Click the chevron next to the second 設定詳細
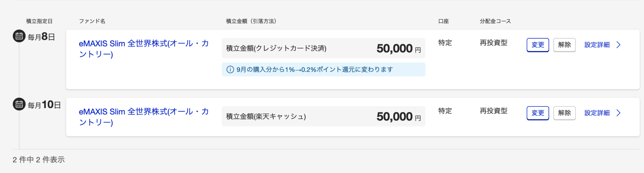The height and width of the screenshot is (173, 644). 619,113
